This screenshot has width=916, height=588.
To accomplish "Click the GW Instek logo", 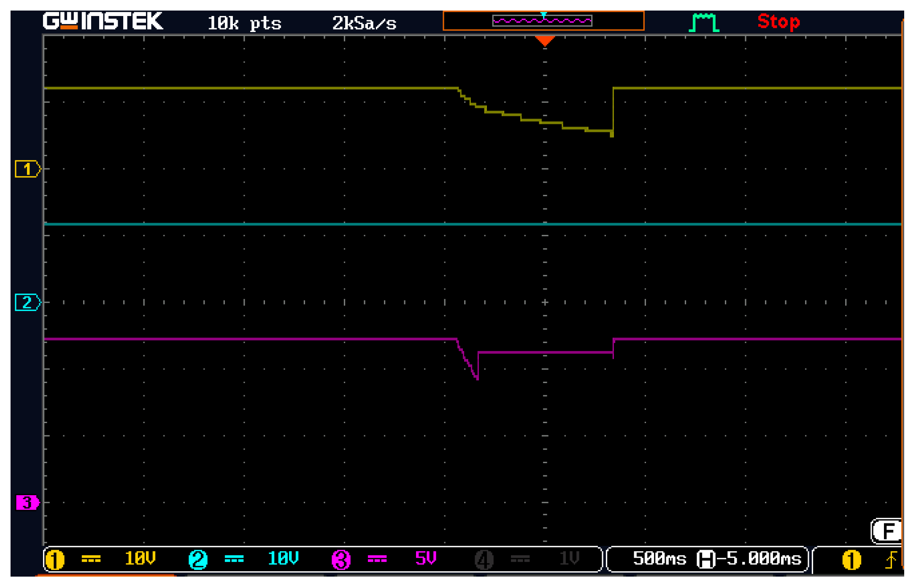I will pyautogui.click(x=103, y=22).
